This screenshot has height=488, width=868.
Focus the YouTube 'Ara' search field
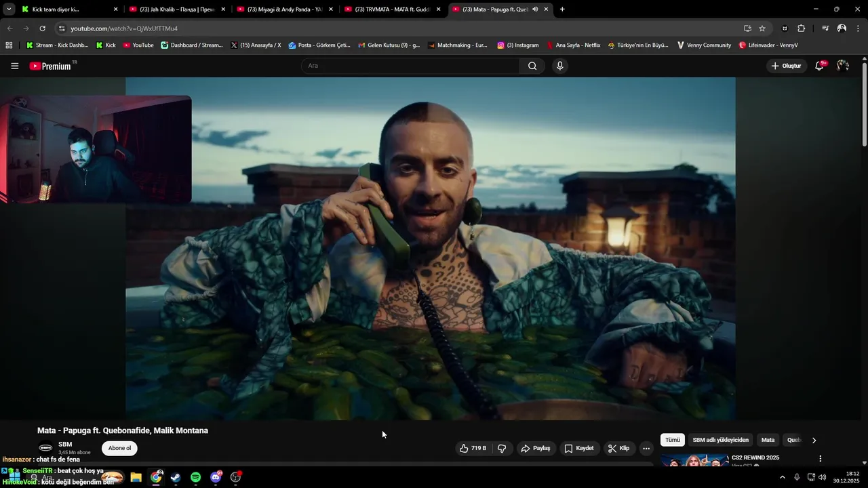411,66
